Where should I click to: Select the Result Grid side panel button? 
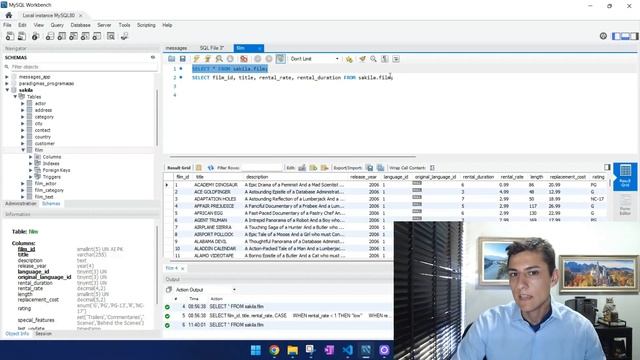coord(625,176)
